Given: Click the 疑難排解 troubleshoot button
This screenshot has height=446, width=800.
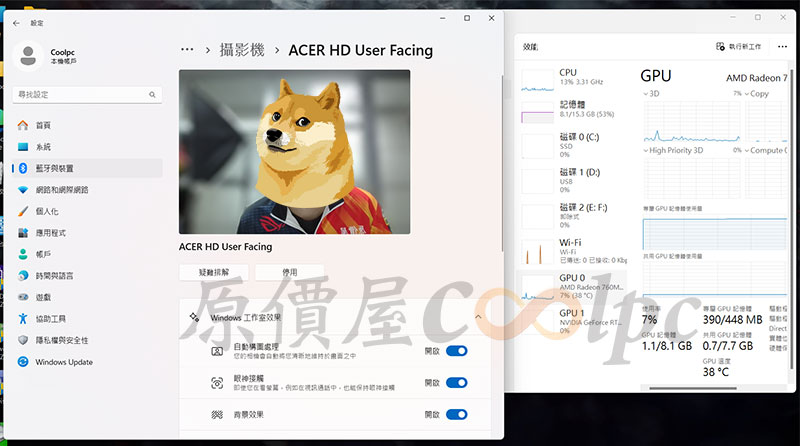Looking at the screenshot, I should coord(214,272).
